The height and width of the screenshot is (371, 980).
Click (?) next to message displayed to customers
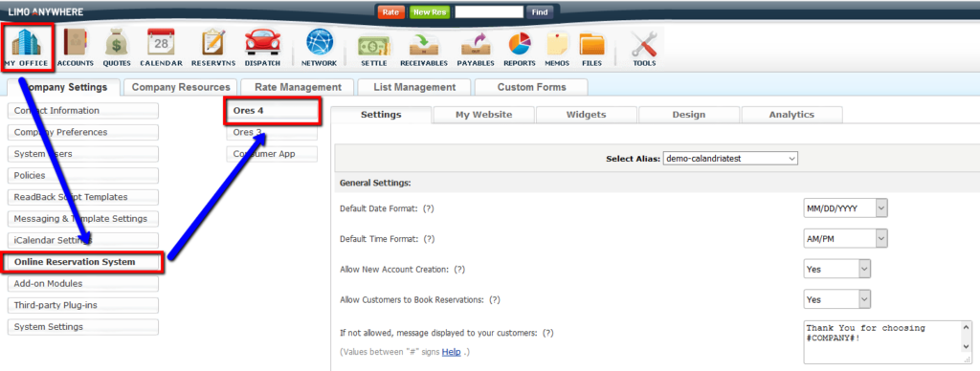(547, 333)
